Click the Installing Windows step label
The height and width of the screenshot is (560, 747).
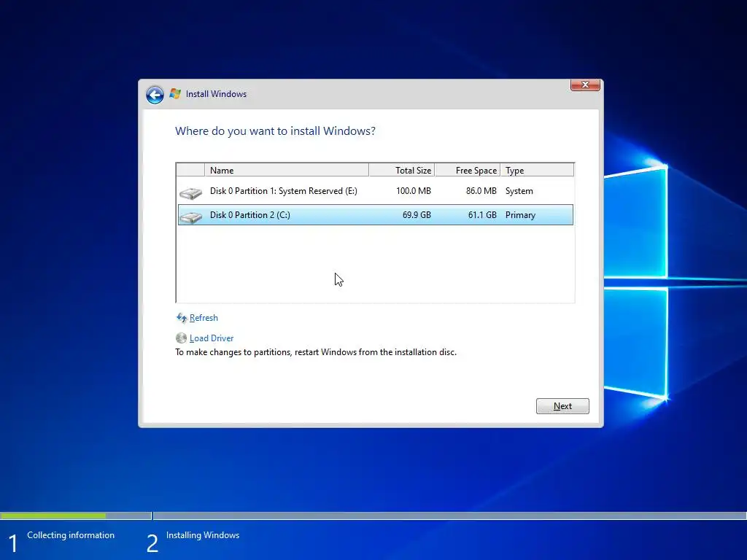click(203, 535)
